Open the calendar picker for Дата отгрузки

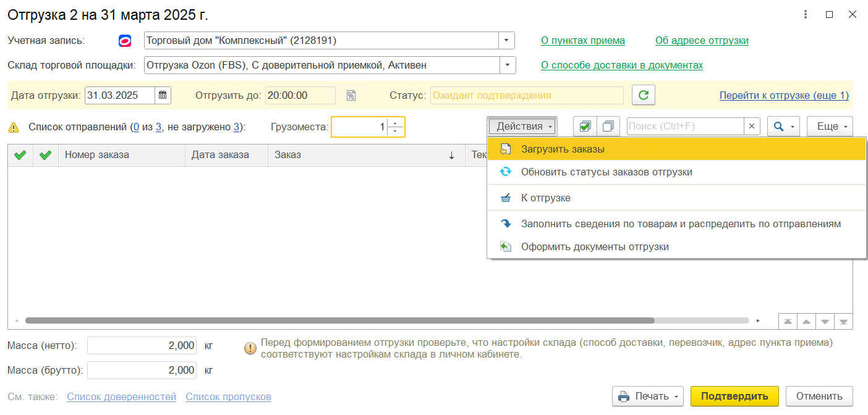coord(163,95)
